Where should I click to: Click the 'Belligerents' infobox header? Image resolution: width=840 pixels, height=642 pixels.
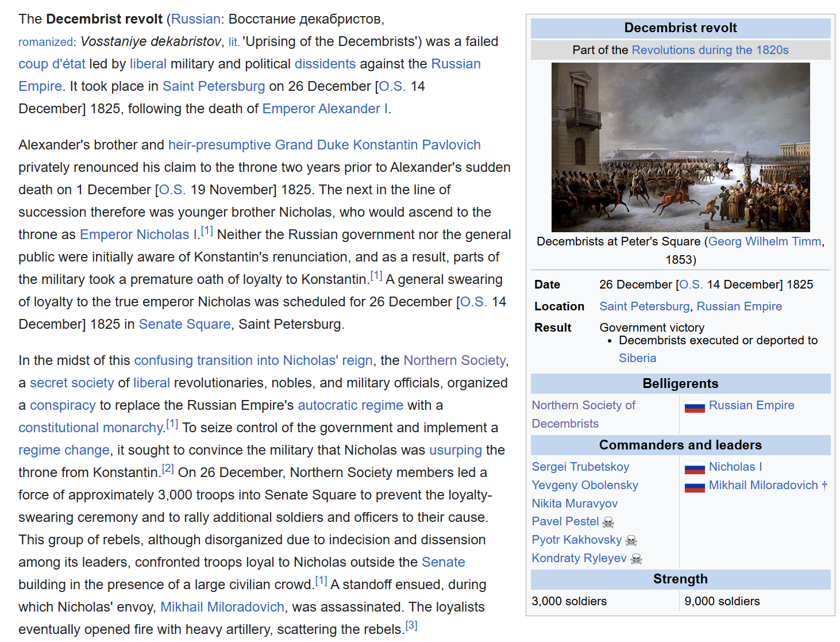coord(681,384)
